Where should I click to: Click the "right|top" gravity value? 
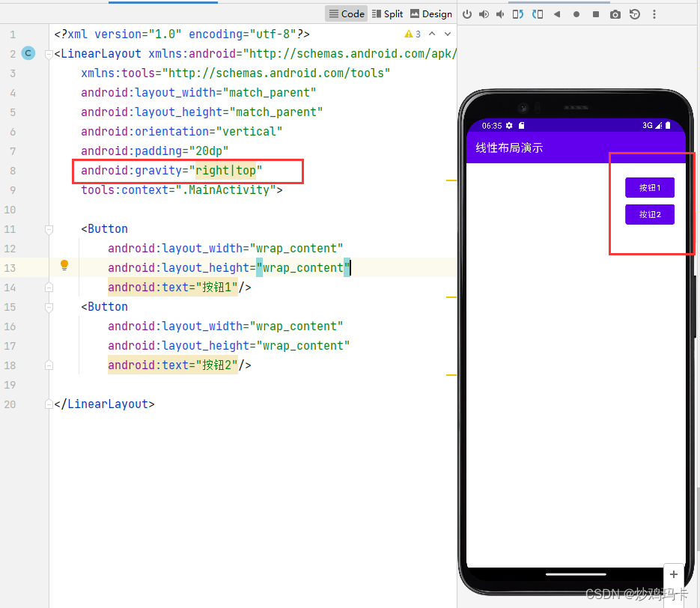pos(226,171)
